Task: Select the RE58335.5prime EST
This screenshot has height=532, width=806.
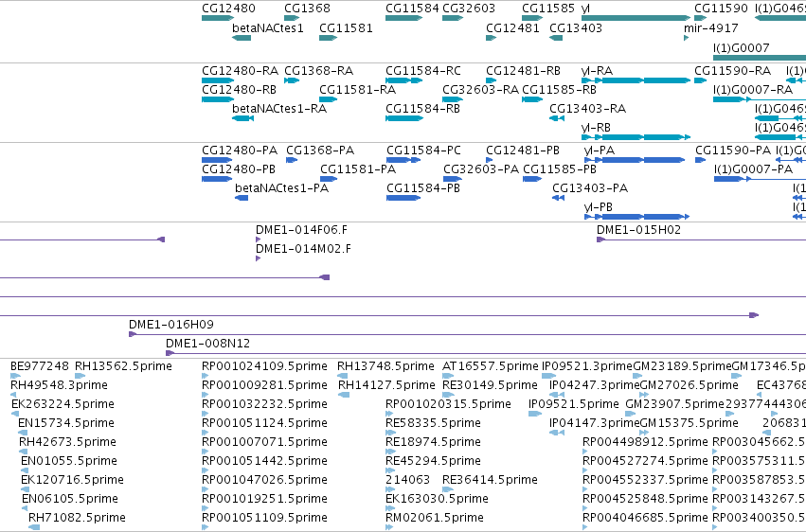Action: (x=390, y=433)
